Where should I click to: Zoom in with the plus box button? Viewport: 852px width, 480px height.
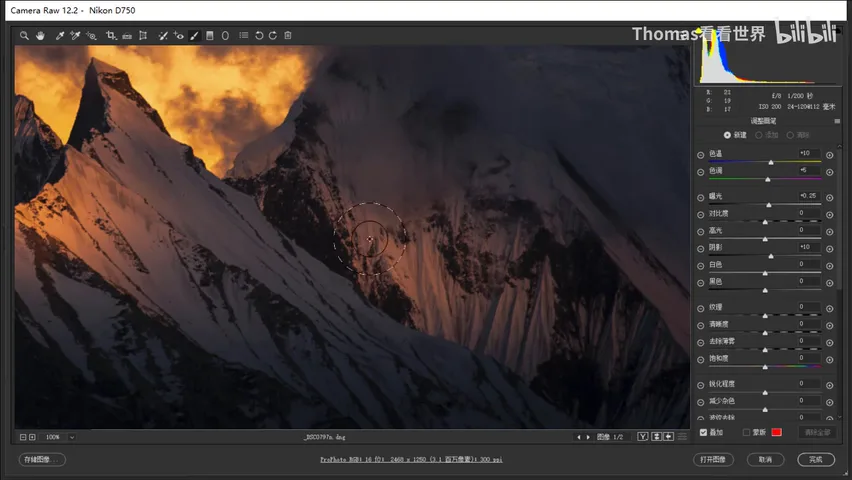click(32, 437)
